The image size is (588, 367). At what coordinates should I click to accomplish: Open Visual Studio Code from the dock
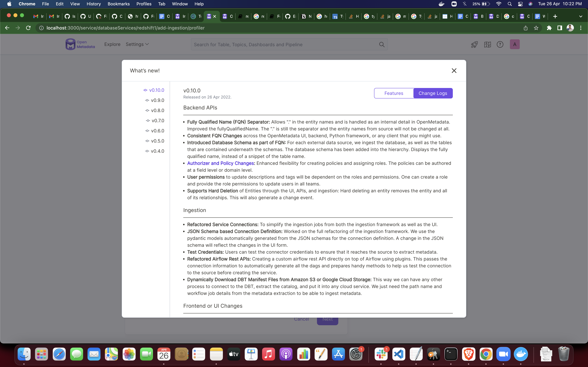pos(399,354)
